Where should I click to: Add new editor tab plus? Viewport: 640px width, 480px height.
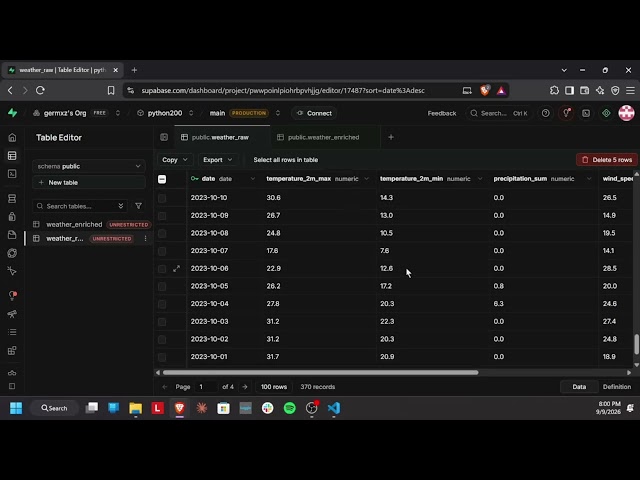391,137
